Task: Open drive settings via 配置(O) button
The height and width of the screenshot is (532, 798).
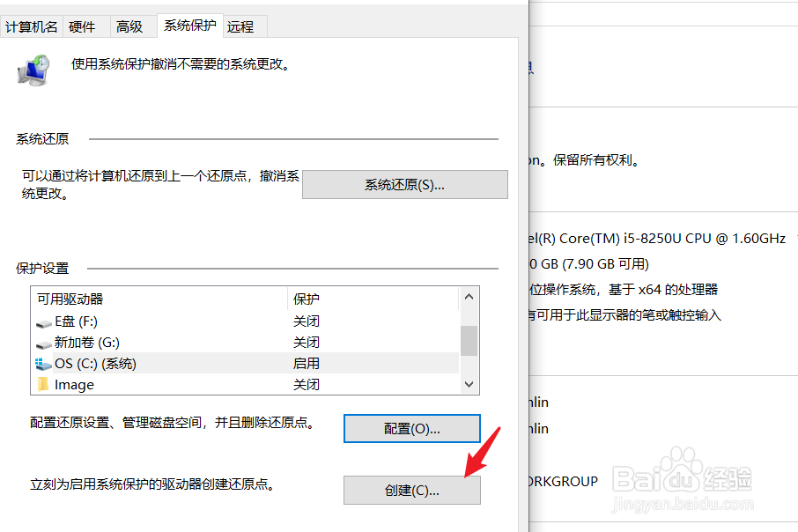Action: click(x=411, y=428)
